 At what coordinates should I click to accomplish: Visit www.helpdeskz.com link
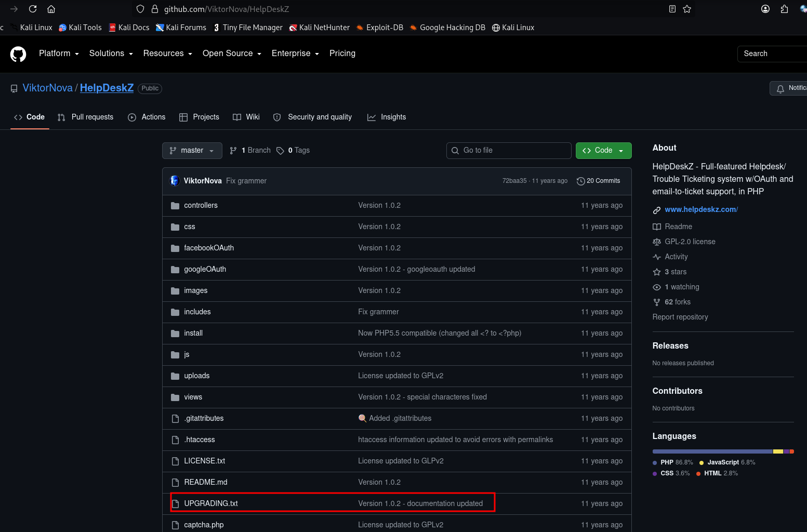click(x=701, y=210)
